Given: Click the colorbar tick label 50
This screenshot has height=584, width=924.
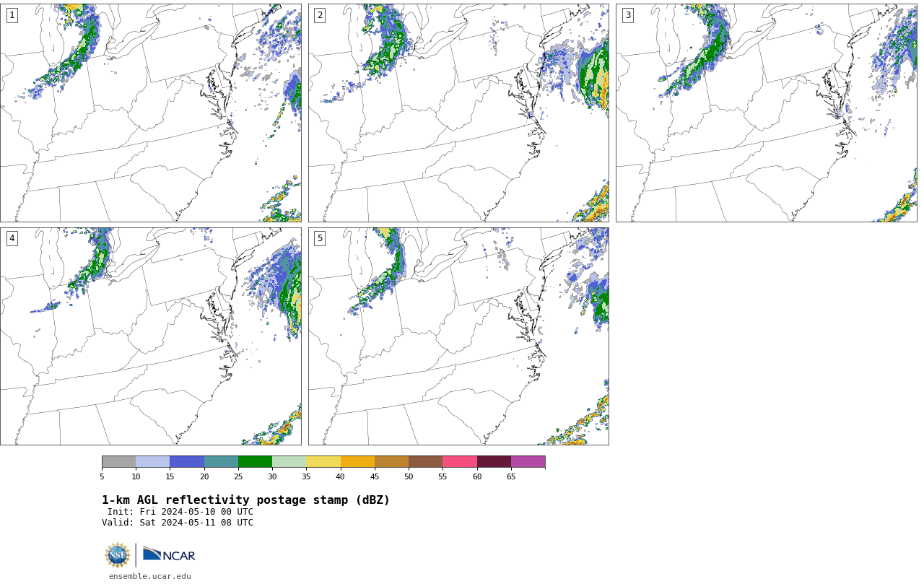Looking at the screenshot, I should (x=409, y=476).
